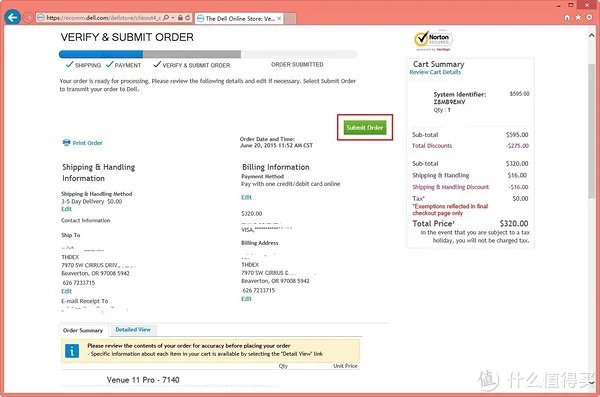Click the Print Order printer icon
Image resolution: width=600 pixels, height=397 pixels.
[x=67, y=143]
